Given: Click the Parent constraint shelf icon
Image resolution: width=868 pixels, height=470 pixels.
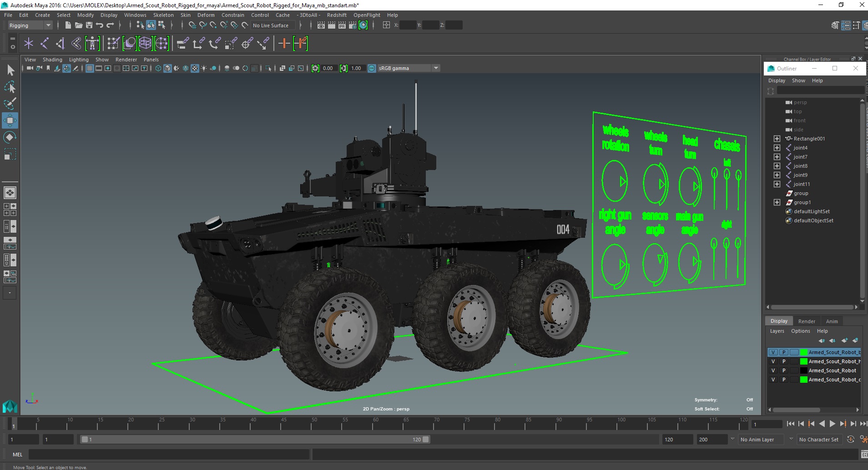Looking at the screenshot, I should pyautogui.click(x=182, y=44).
